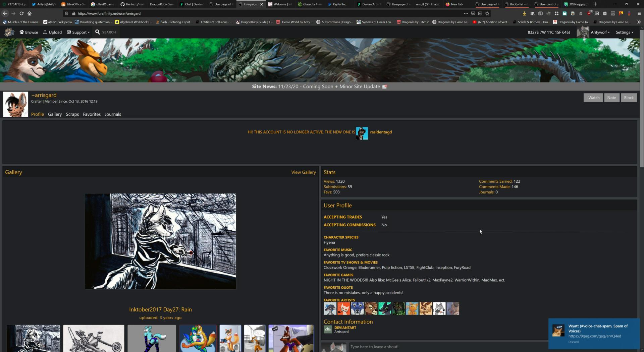Screen dimensions: 644x352
Task: Open the motorcycle sketch gallery thumbnail
Action: (x=94, y=338)
